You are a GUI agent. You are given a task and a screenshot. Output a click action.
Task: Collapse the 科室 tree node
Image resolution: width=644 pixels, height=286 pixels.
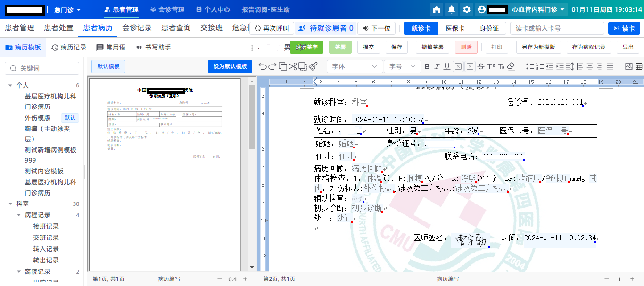(x=10, y=204)
